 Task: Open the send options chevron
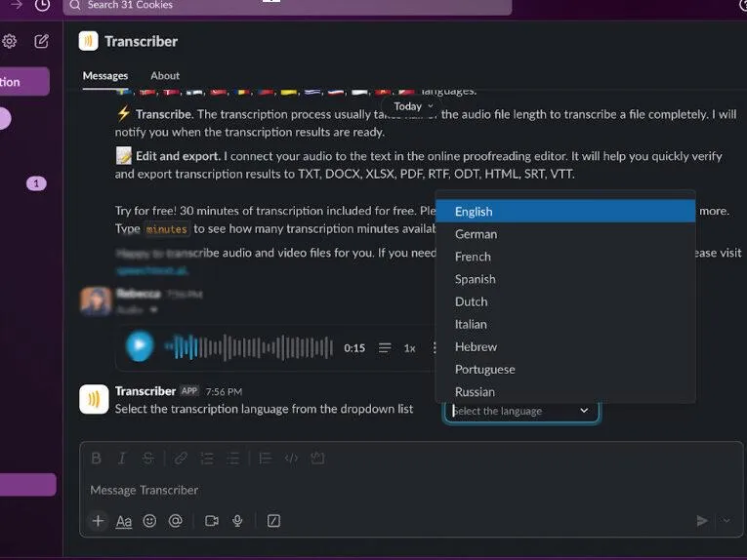click(x=726, y=521)
